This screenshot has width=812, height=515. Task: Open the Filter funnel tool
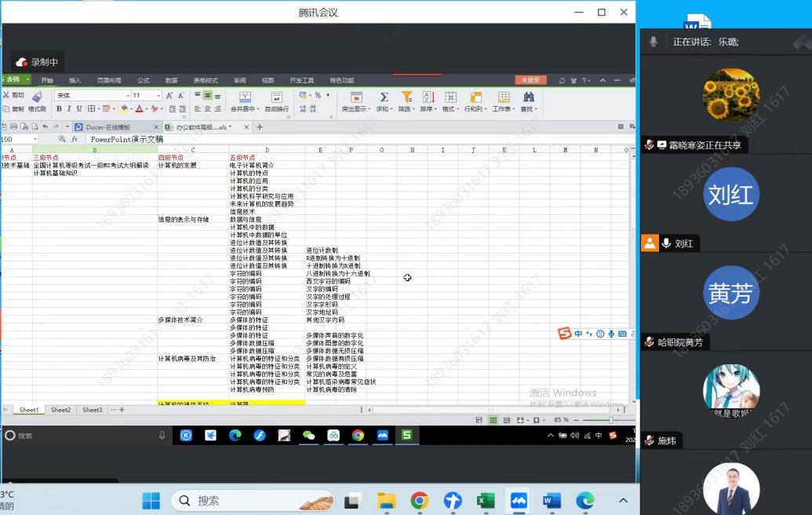[x=406, y=97]
